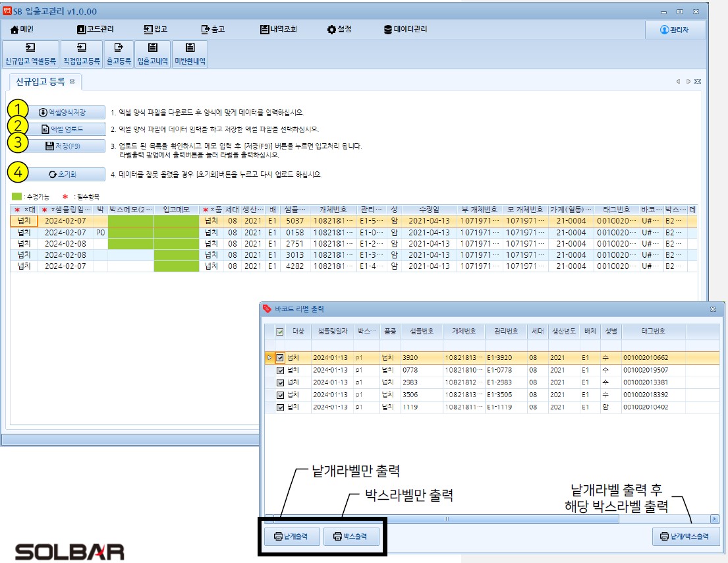Click the 초기화 reset button
This screenshot has height=563, width=728.
click(63, 174)
